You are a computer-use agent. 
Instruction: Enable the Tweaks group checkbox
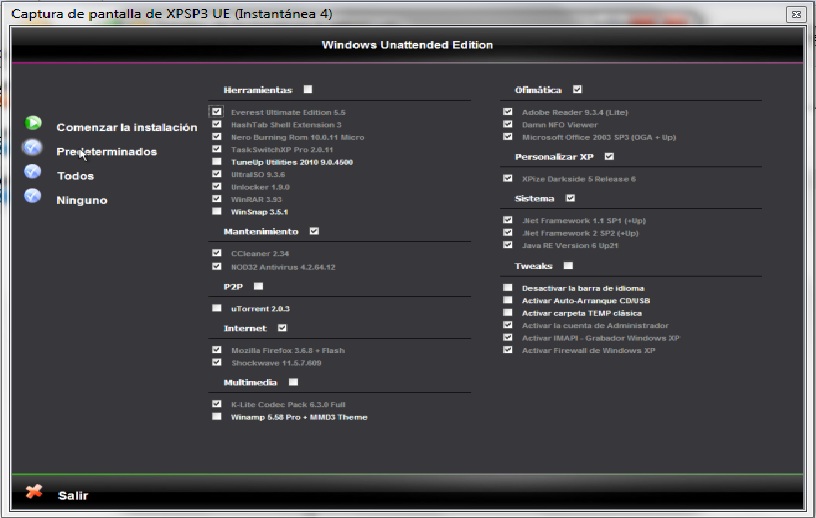coord(568,266)
